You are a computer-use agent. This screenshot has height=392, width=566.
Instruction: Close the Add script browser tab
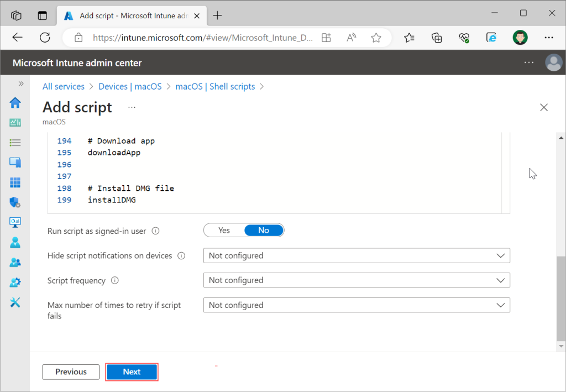(x=197, y=16)
